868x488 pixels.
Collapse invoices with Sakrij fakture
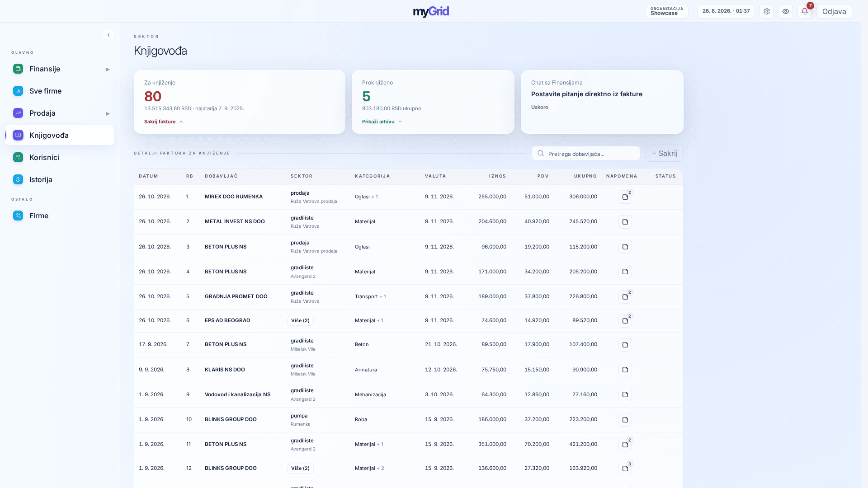tap(164, 122)
